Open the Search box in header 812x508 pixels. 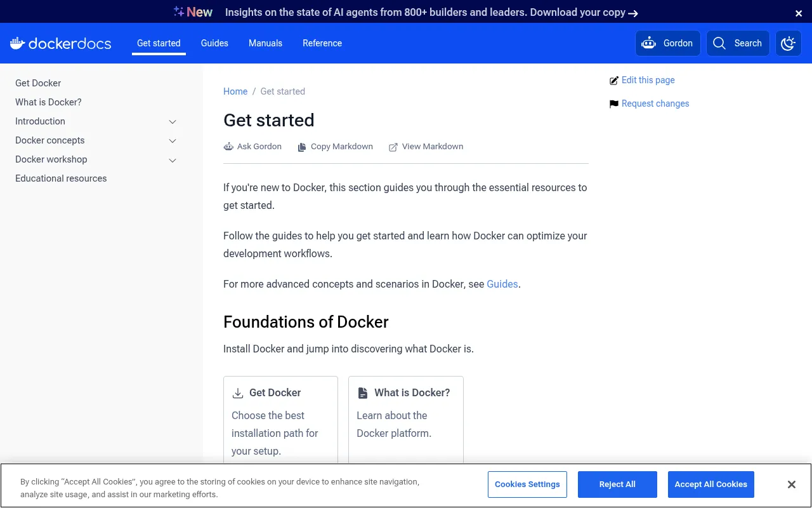pyautogui.click(x=738, y=43)
